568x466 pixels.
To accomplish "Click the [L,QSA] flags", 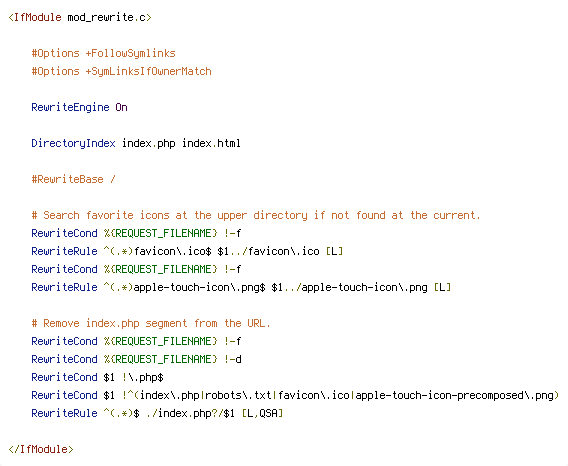I will click(x=263, y=413).
